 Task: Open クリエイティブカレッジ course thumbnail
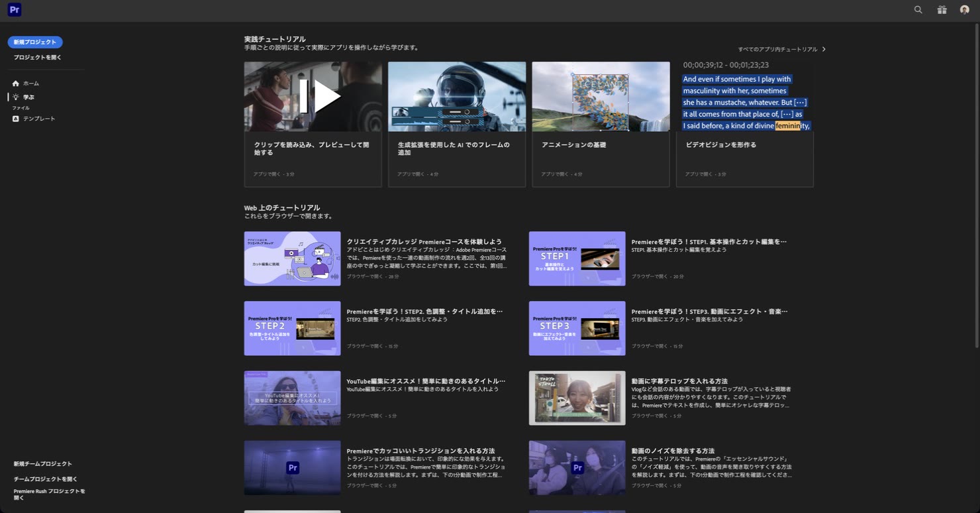point(293,258)
